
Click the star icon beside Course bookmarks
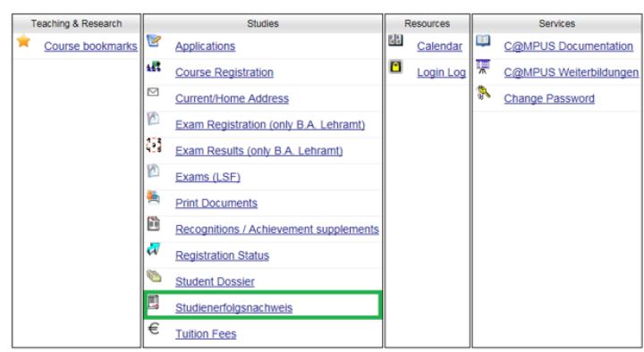(x=24, y=40)
